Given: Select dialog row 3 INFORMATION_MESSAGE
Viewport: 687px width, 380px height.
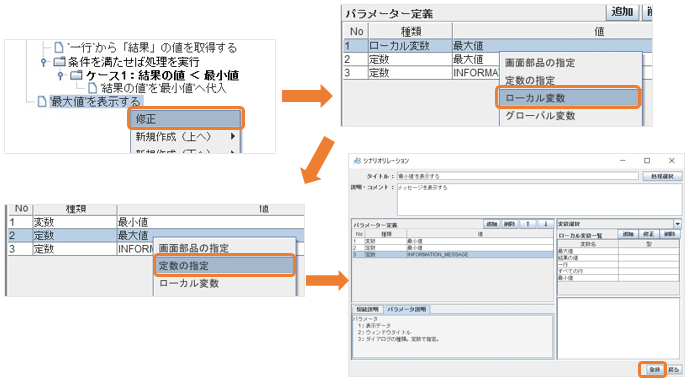Looking at the screenshot, I should [x=453, y=254].
